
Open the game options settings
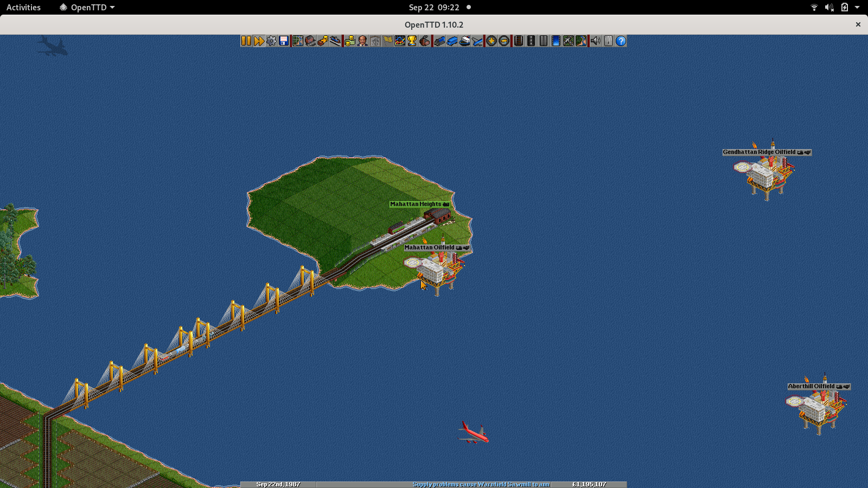pyautogui.click(x=271, y=41)
